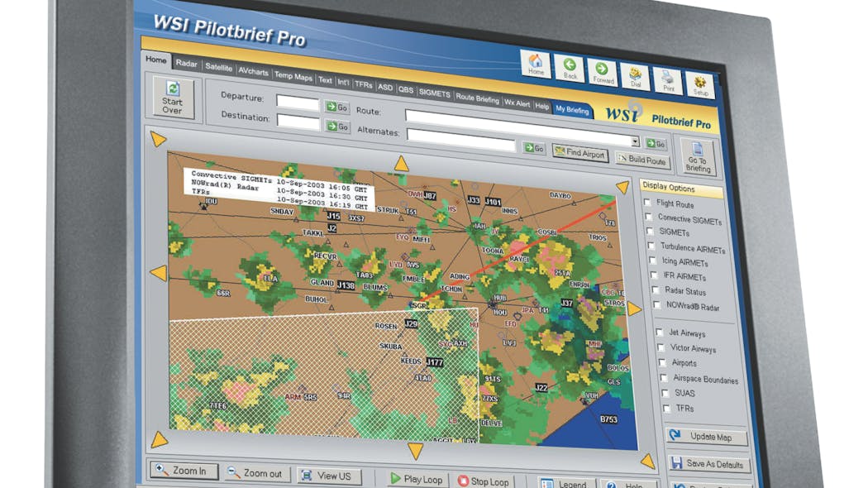
Task: Open the Dial connection icon
Action: click(635, 76)
